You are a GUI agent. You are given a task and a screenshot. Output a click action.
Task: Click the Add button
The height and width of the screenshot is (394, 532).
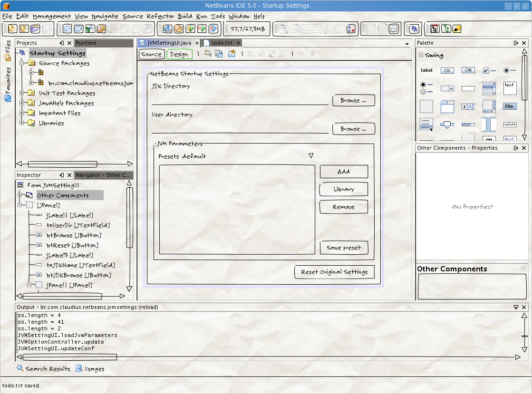[344, 172]
